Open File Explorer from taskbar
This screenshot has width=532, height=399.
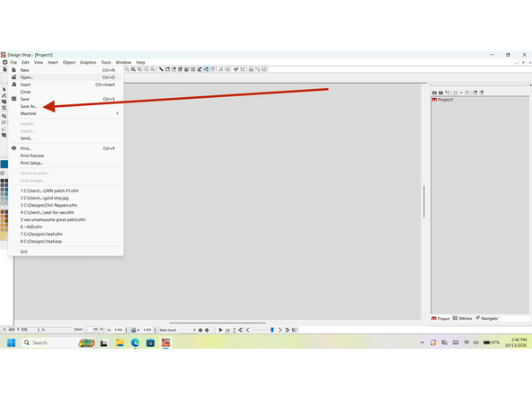coord(120,342)
